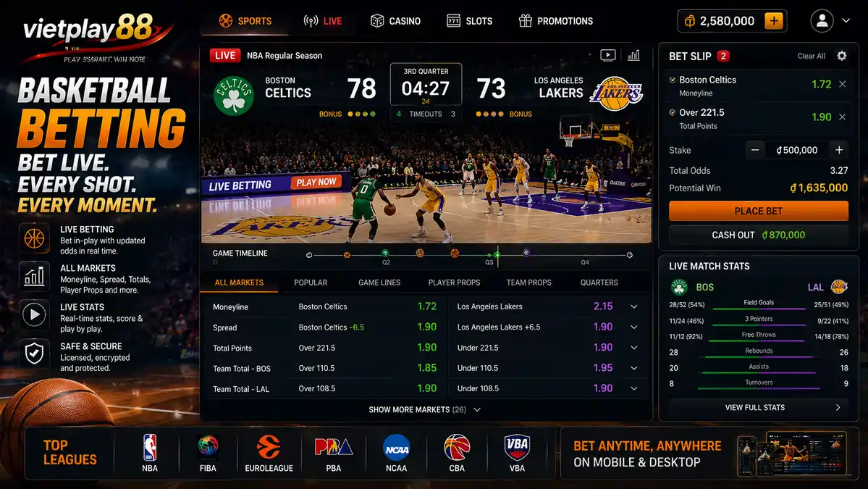Click the coin balance icon
The width and height of the screenshot is (868, 489).
tap(690, 21)
